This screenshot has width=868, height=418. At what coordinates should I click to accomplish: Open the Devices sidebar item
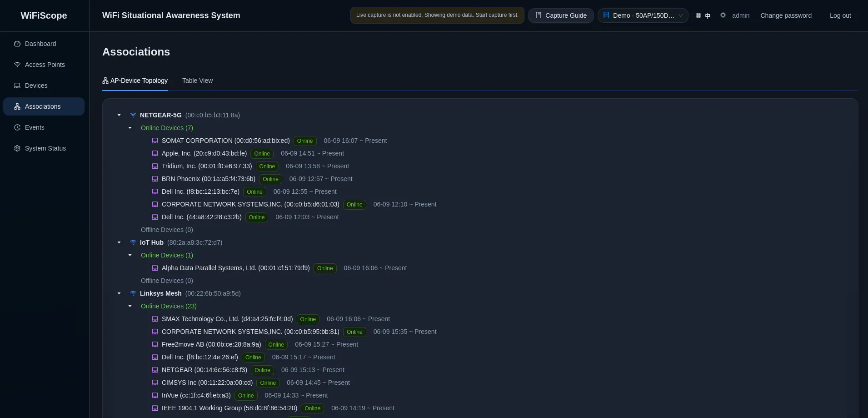(44, 86)
